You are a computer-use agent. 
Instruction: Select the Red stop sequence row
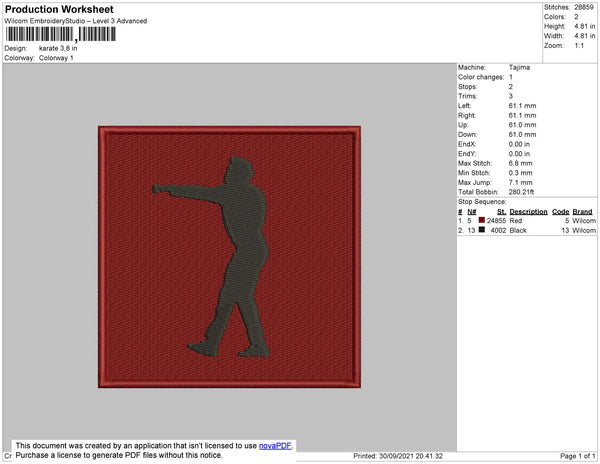point(525,220)
